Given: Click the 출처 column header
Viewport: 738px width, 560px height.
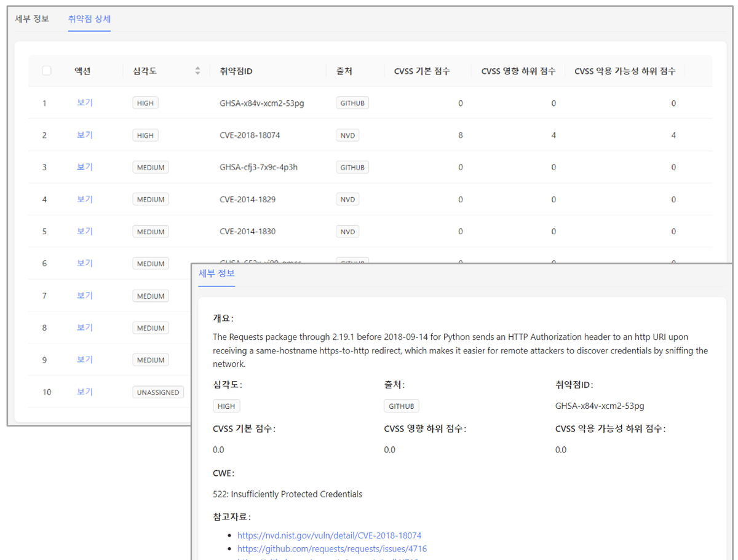Looking at the screenshot, I should pyautogui.click(x=344, y=71).
